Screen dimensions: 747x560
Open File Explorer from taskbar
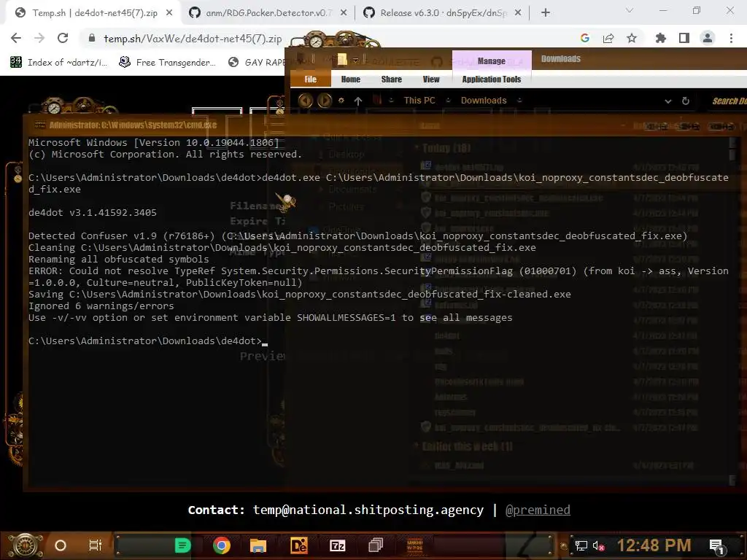[x=258, y=545]
